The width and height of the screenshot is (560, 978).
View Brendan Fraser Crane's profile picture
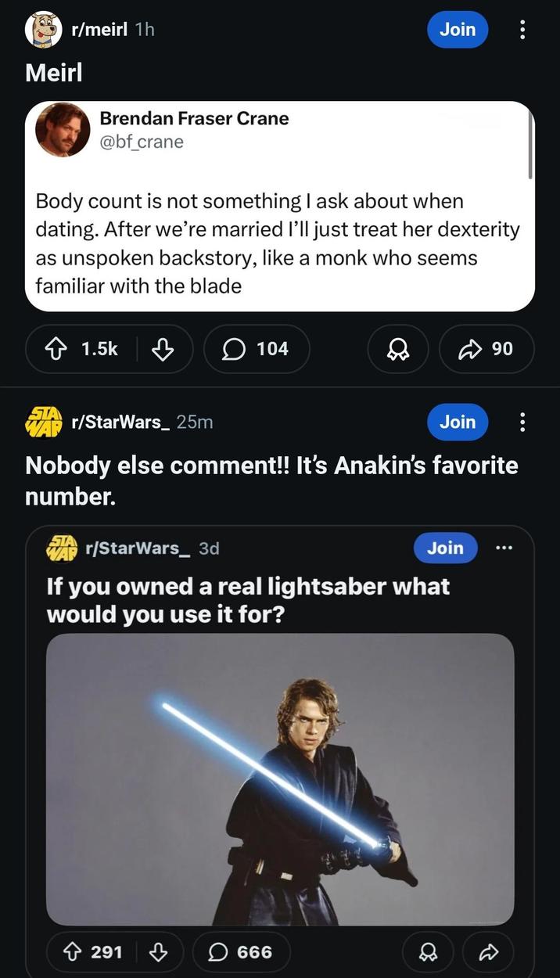(63, 129)
